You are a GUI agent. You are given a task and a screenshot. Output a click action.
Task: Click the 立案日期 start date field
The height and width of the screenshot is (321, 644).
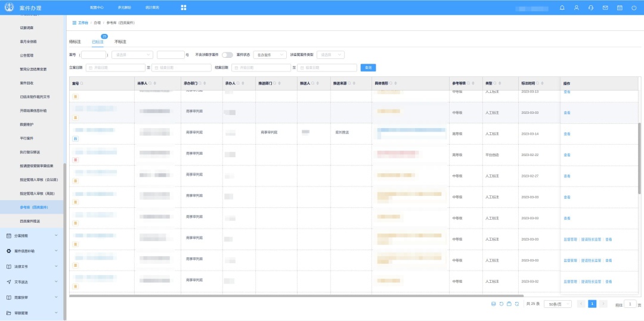(x=116, y=68)
